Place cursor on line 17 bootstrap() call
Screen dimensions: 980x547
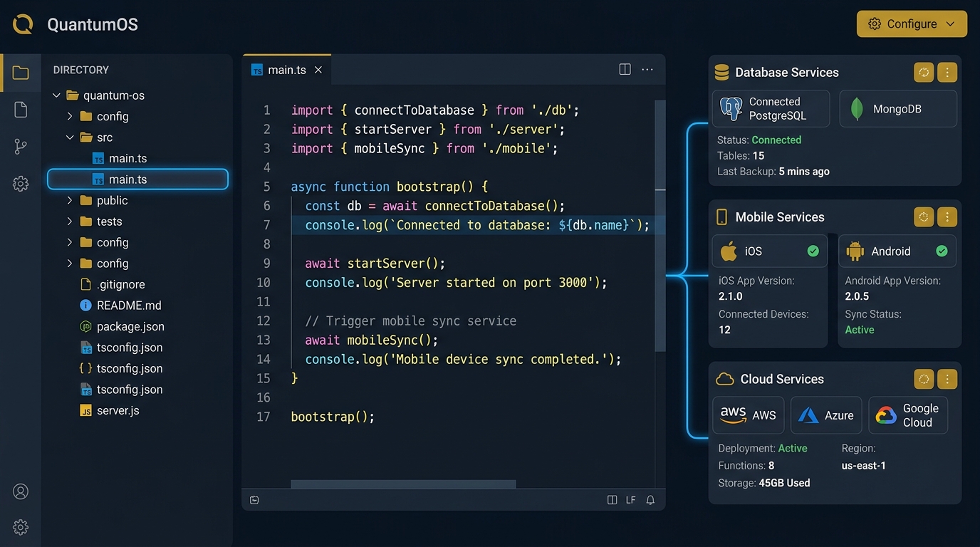pyautogui.click(x=333, y=417)
